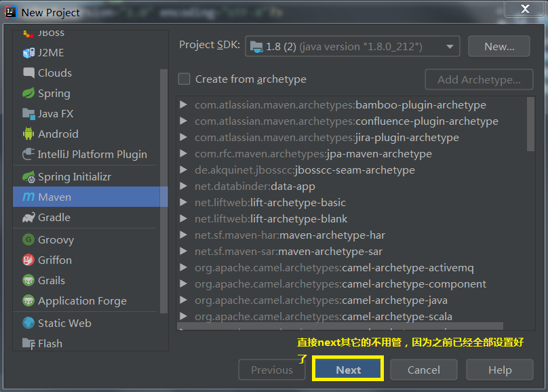Viewport: 548px width, 392px height.
Task: Click the SDK folder icon in combo box
Action: pos(256,47)
